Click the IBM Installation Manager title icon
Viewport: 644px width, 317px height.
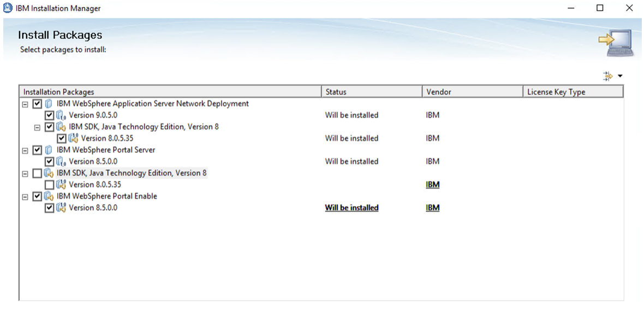pos(8,8)
